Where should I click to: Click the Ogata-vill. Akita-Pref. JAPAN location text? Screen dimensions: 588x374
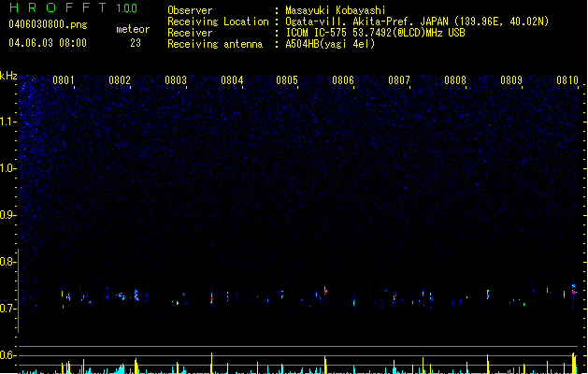(417, 22)
